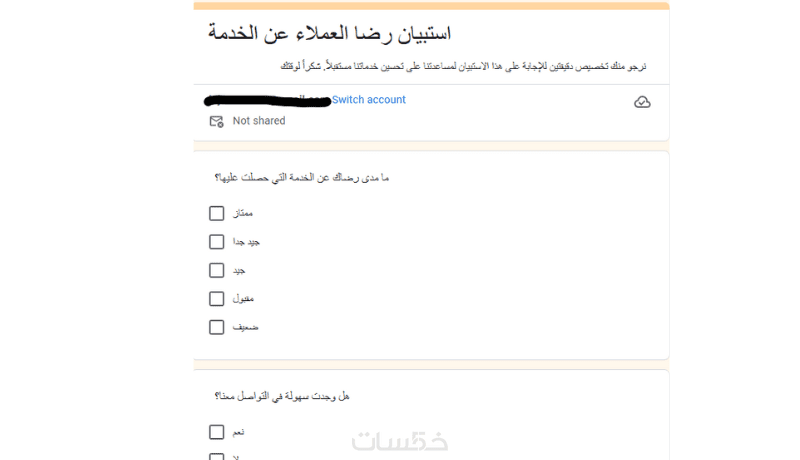Click the Switch account link
Viewport: 800px width, 460px height.
[x=369, y=100]
